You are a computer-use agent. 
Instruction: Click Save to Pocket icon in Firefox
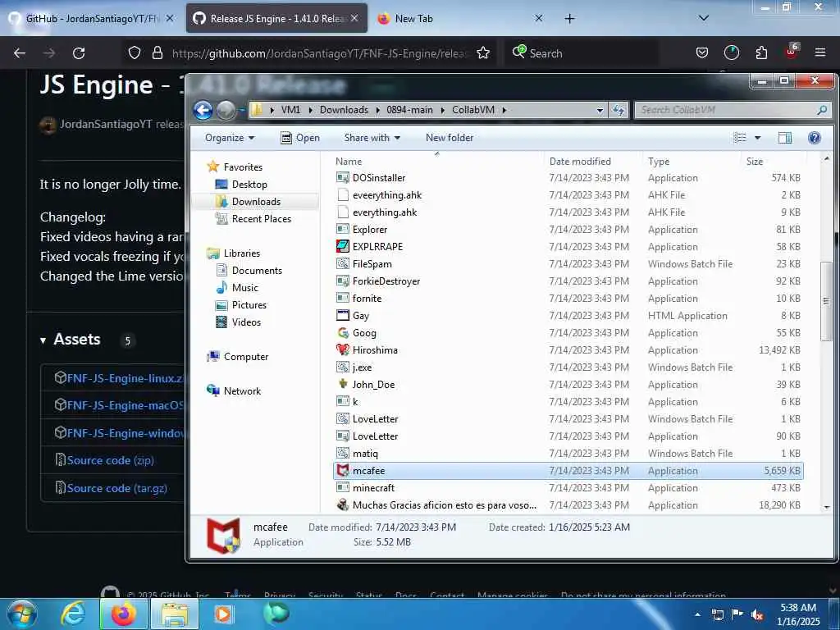702,53
